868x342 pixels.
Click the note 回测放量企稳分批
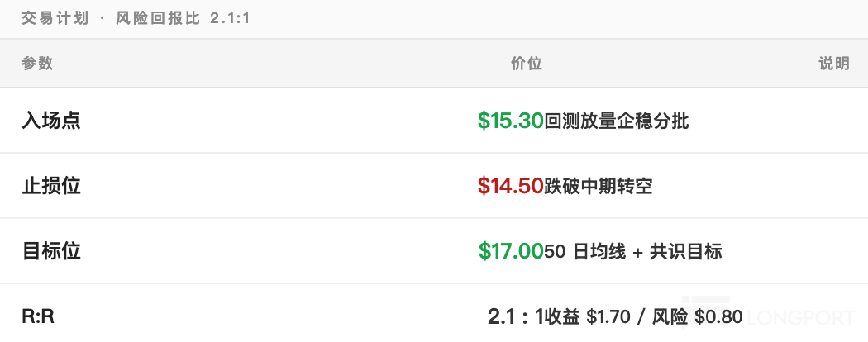(x=617, y=121)
